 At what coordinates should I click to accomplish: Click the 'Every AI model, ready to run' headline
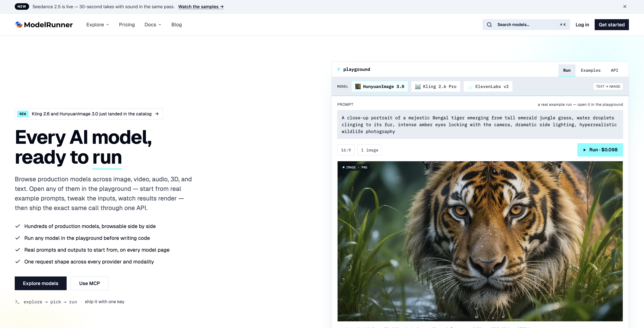coord(83,147)
